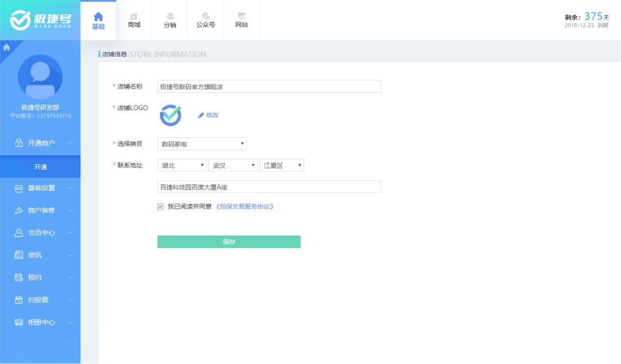Click the 保存 save button
Screen dimensions: 621x364
click(x=229, y=241)
